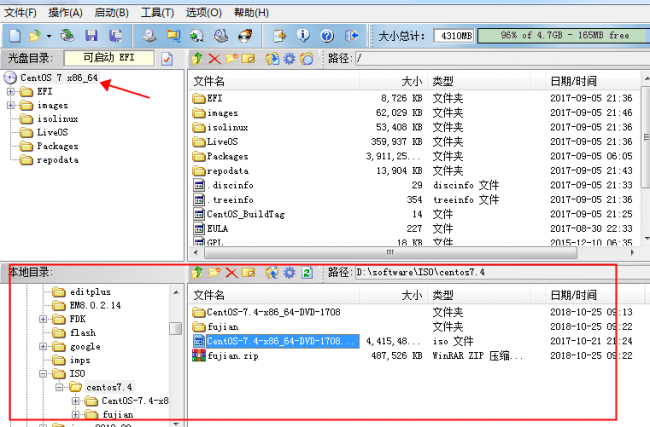Click the gear properties icon in disc pane toolbar
This screenshot has height=427, width=650.
coord(289,59)
